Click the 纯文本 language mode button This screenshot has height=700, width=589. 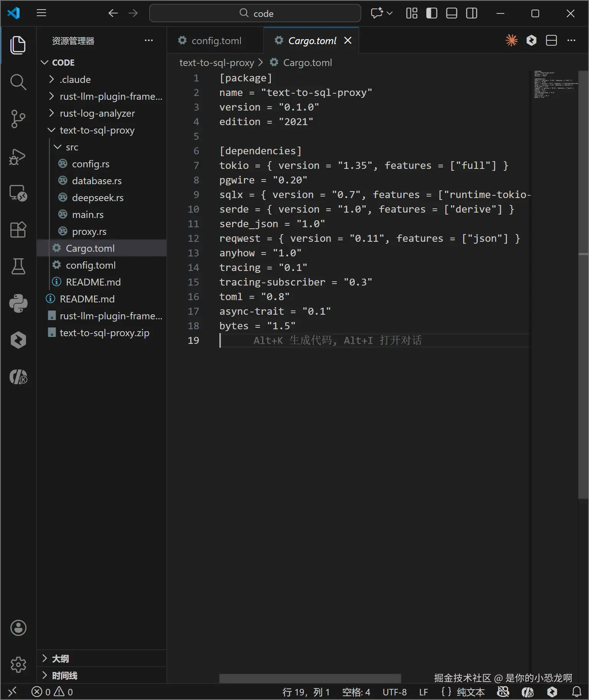point(470,692)
